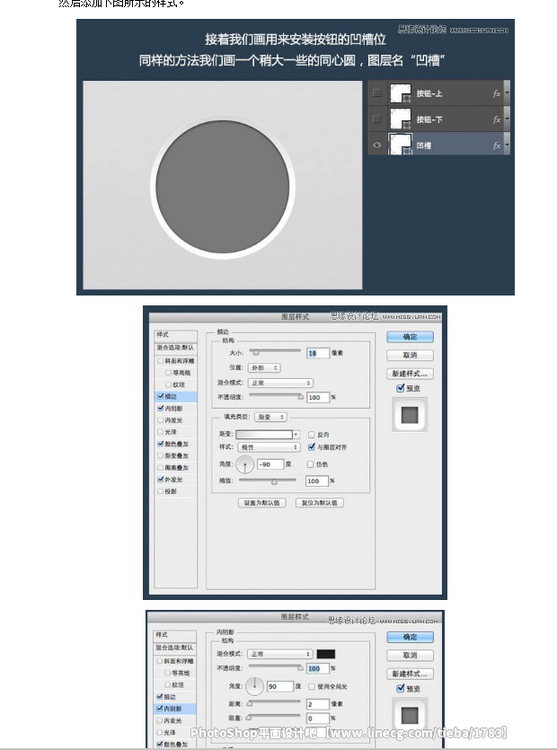The width and height of the screenshot is (557, 750).
Task: Click 不透明度 slider in 内阴影 dialog
Action: [275, 667]
